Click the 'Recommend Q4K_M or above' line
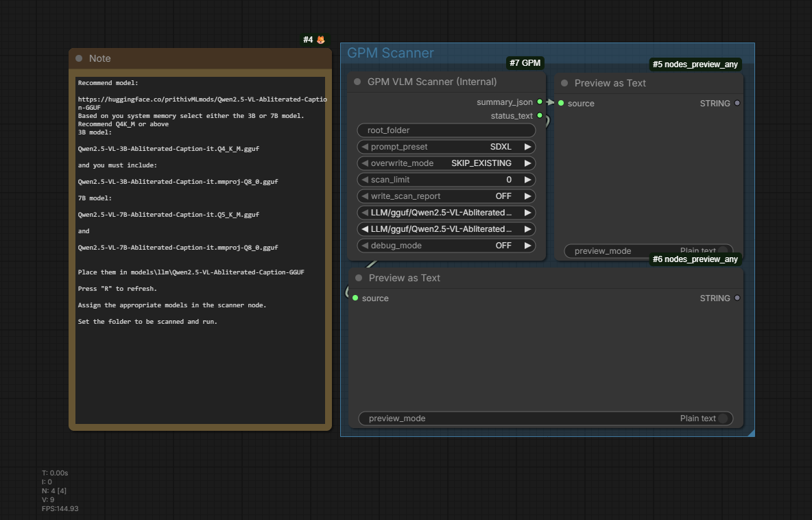Viewport: 812px width, 520px height. click(123, 123)
